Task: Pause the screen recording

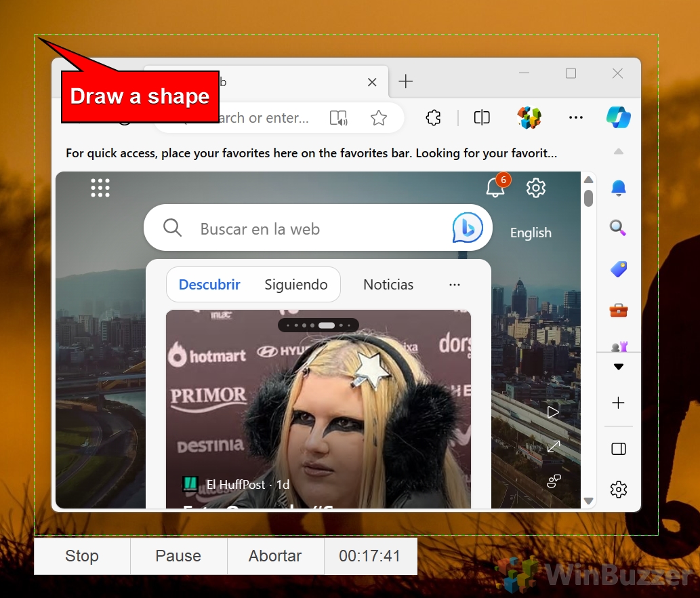Action: tap(179, 556)
